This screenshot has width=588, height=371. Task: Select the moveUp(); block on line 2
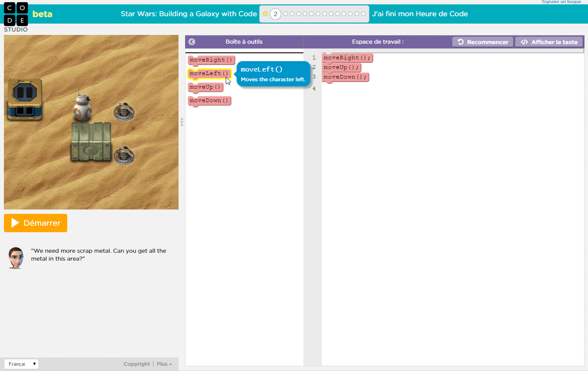click(x=341, y=68)
